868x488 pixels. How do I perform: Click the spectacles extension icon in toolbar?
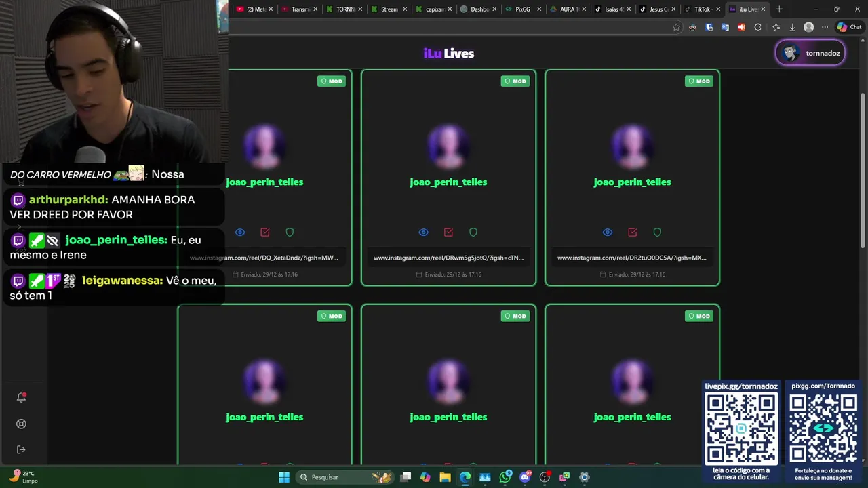[692, 27]
